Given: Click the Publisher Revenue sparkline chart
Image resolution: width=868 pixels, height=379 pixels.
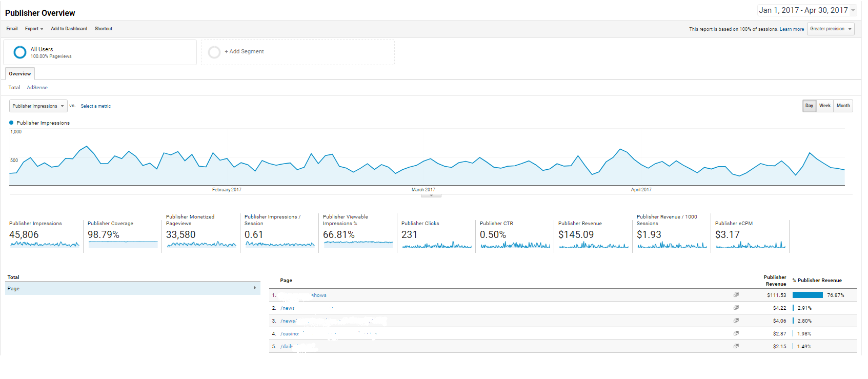Looking at the screenshot, I should (593, 245).
